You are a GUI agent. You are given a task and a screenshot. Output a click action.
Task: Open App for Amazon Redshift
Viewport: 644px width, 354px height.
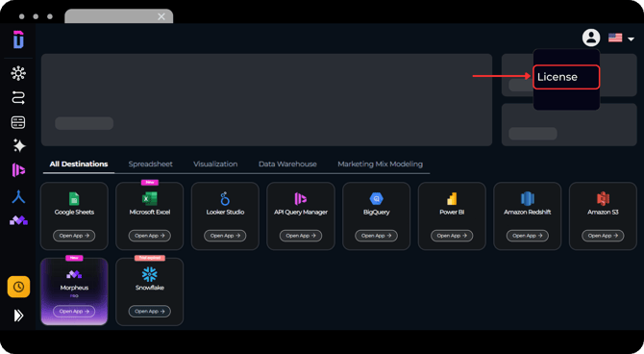pos(528,236)
